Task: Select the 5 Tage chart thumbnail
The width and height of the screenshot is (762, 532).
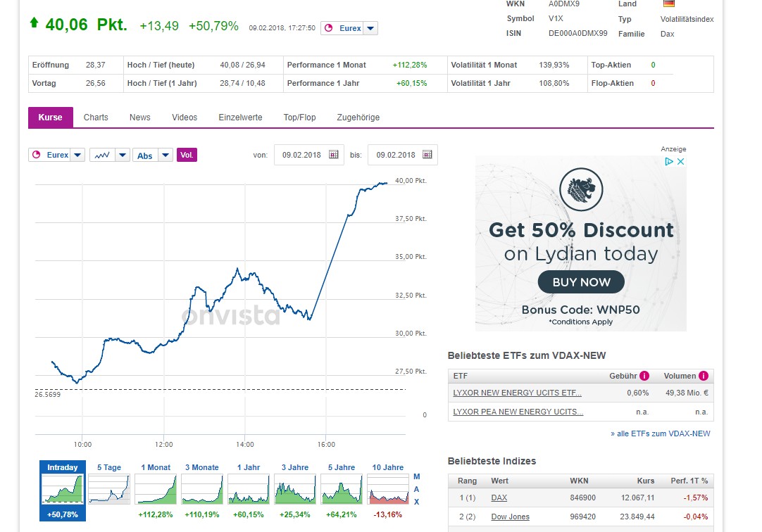Action: coord(109,487)
